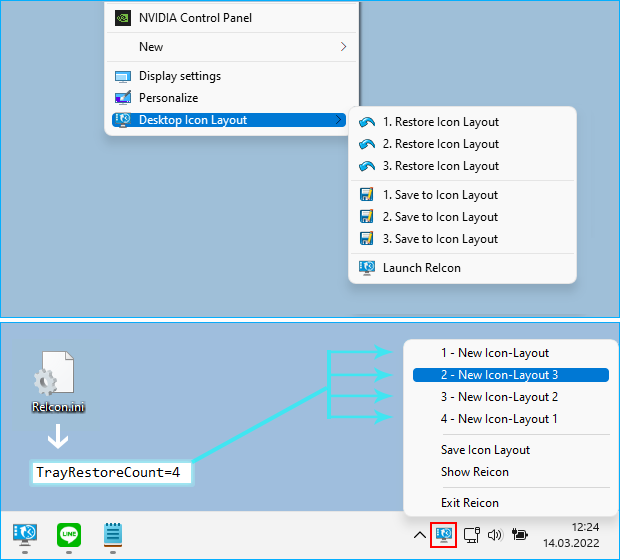The width and height of the screenshot is (620, 560).
Task: Click Exit ReIcon in tray menu
Action: pyautogui.click(x=469, y=503)
